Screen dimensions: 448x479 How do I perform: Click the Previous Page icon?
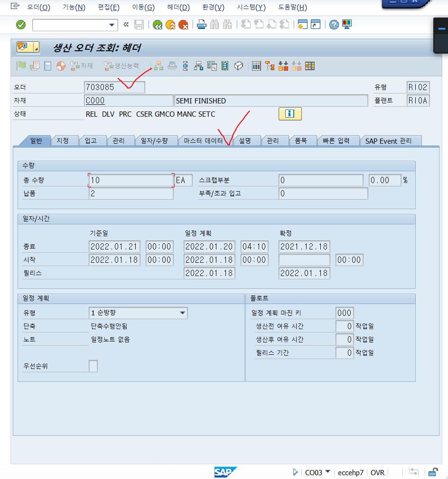[259, 25]
